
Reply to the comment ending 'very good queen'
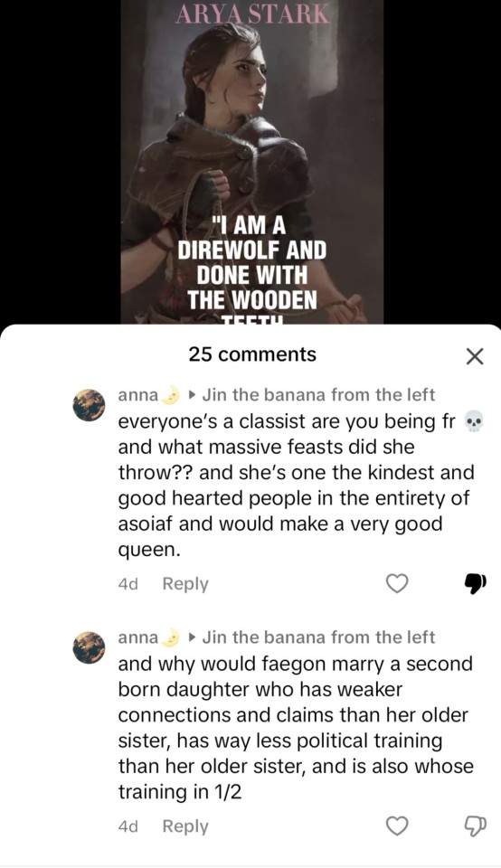click(185, 583)
